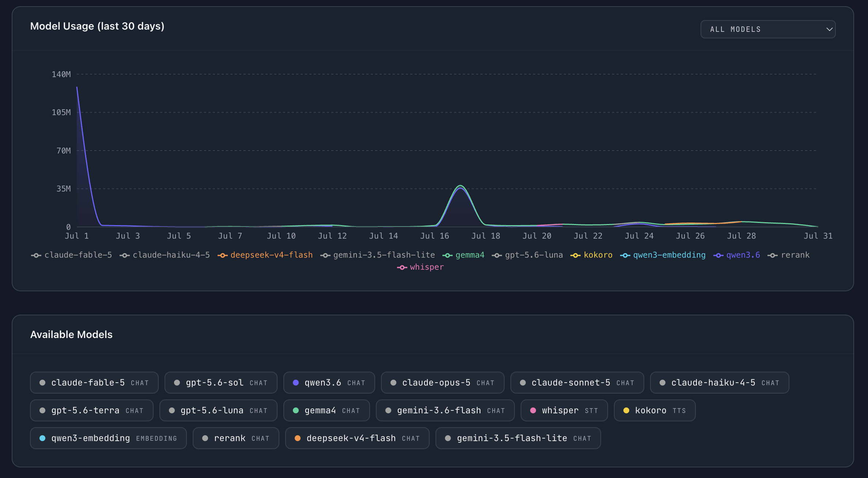Click the Jul 10 x-axis label
This screenshot has height=478, width=868.
pyautogui.click(x=281, y=236)
